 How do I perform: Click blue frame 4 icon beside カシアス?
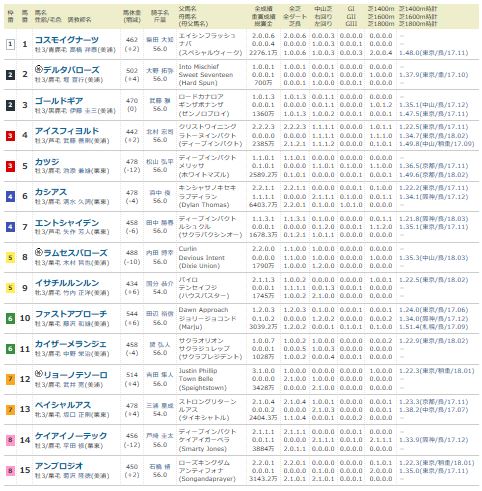(x=10, y=197)
